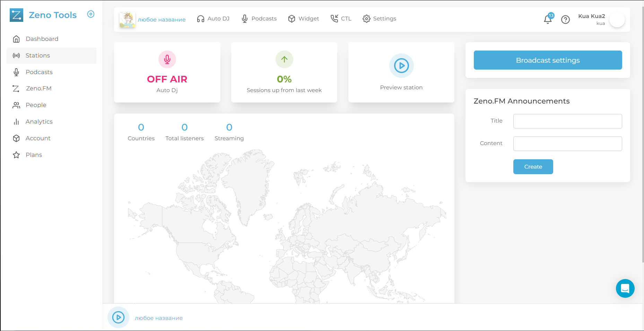The height and width of the screenshot is (331, 644).
Task: Focus the announcement Content input field
Action: 567,144
